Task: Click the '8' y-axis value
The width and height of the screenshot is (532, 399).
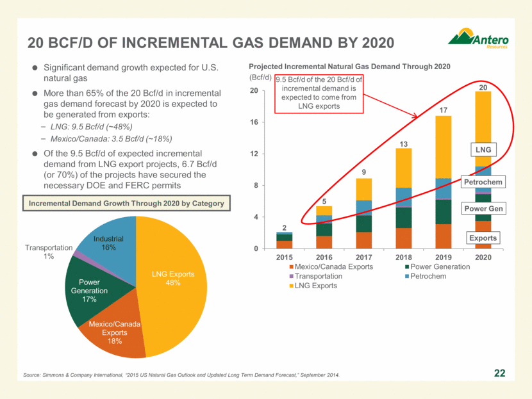Action: (256, 186)
